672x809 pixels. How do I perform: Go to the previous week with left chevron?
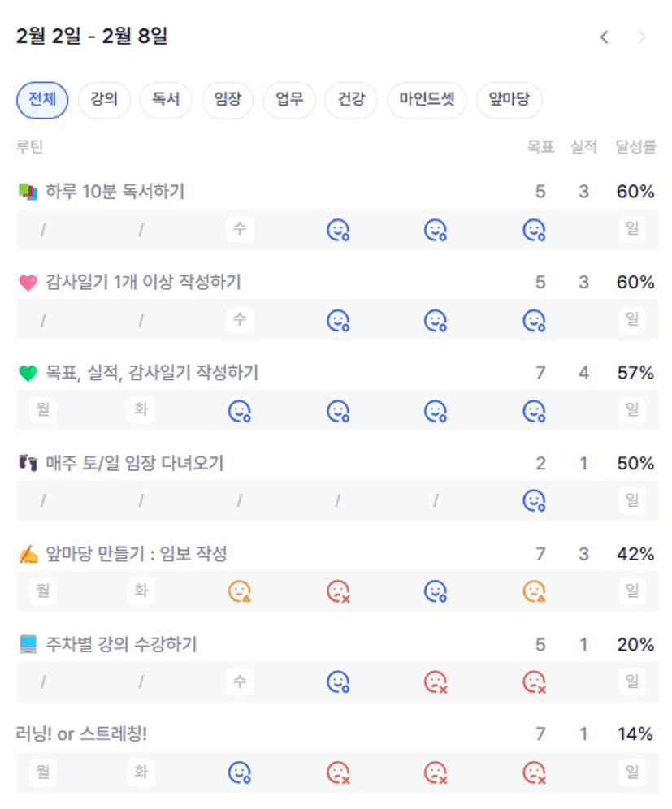coord(604,37)
